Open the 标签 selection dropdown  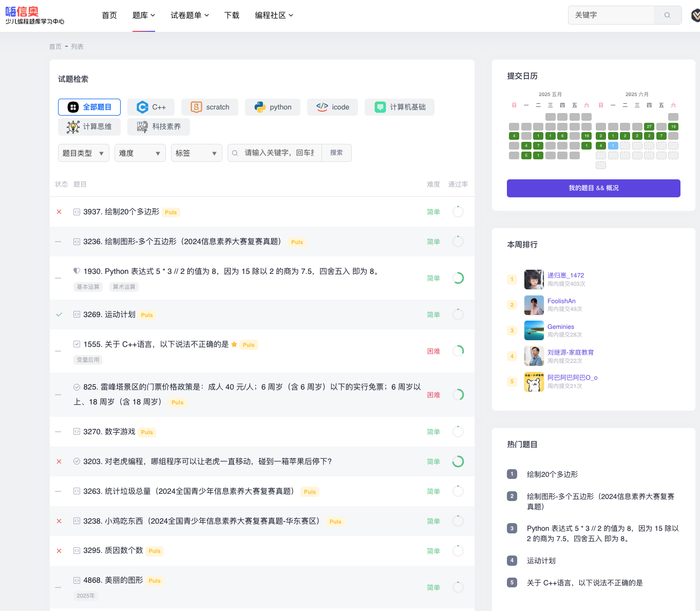[196, 153]
